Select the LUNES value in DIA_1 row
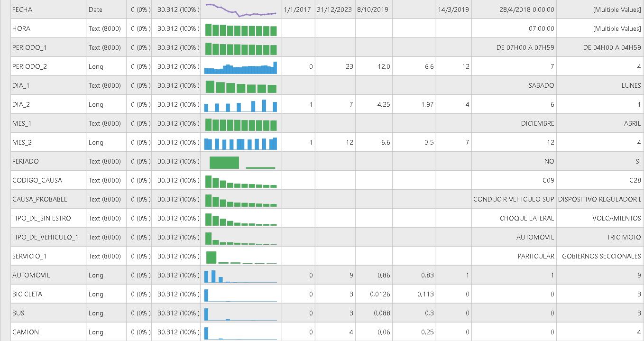Screen dimensions: 644x341 [x=631, y=85]
